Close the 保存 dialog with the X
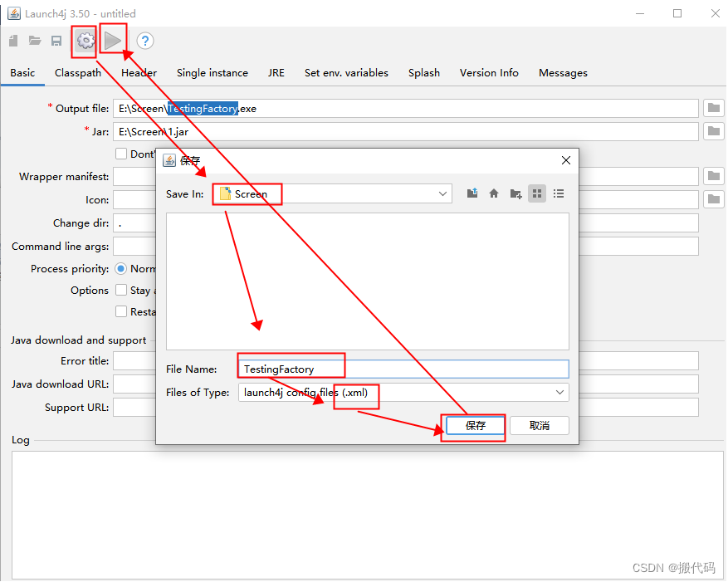The image size is (728, 582). pos(566,160)
